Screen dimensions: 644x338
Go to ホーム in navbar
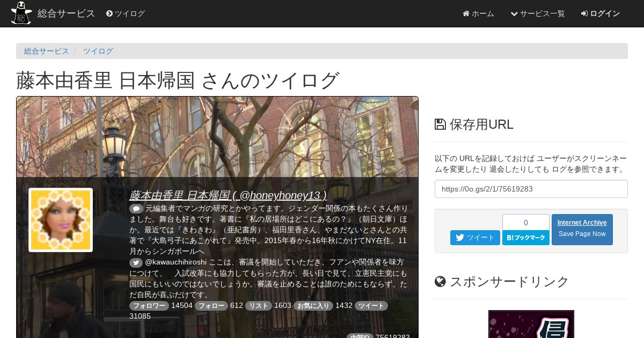pos(478,13)
